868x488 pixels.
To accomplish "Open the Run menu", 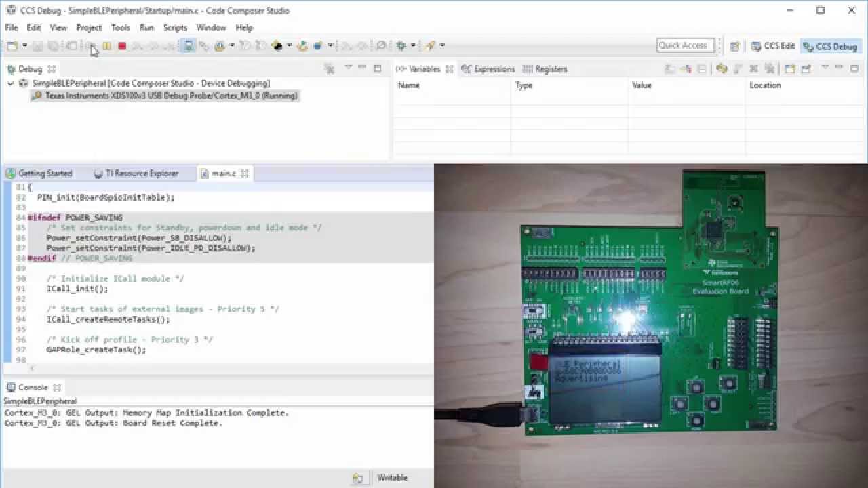I will tap(146, 28).
